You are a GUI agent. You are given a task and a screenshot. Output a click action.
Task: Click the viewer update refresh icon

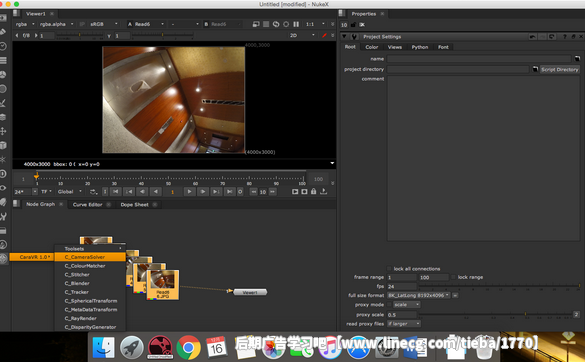276,24
